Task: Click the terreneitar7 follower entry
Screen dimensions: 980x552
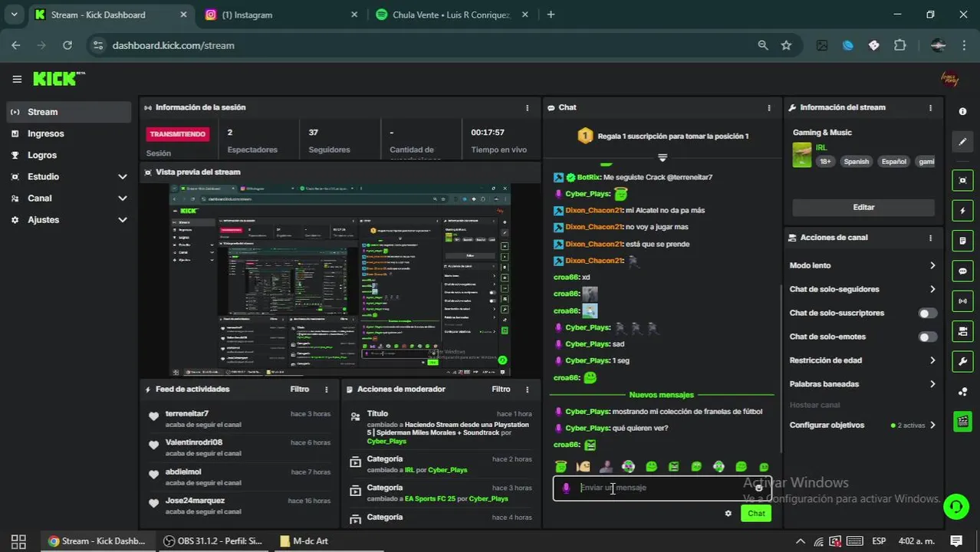Action: pos(239,419)
